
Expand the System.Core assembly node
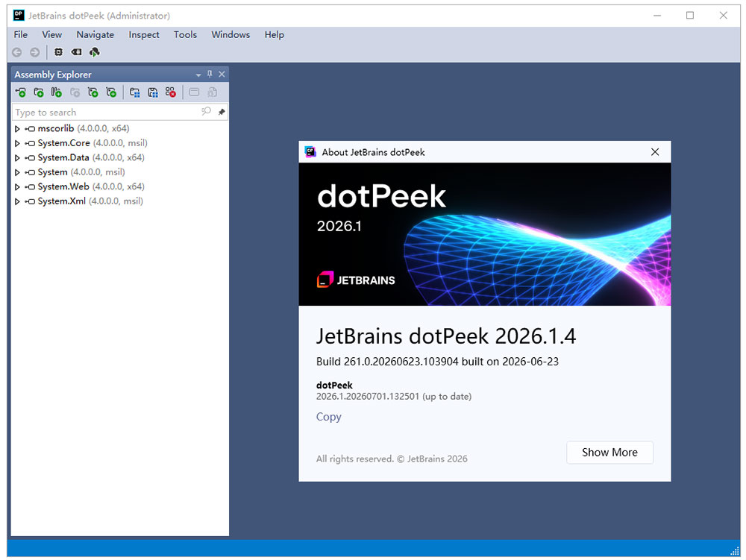(17, 143)
